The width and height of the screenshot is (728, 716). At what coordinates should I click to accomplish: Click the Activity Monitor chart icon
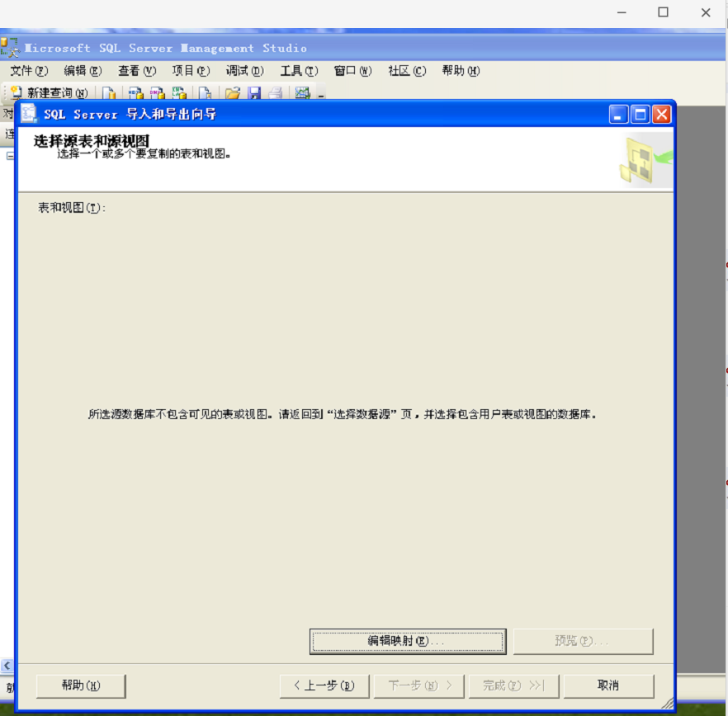tap(302, 93)
